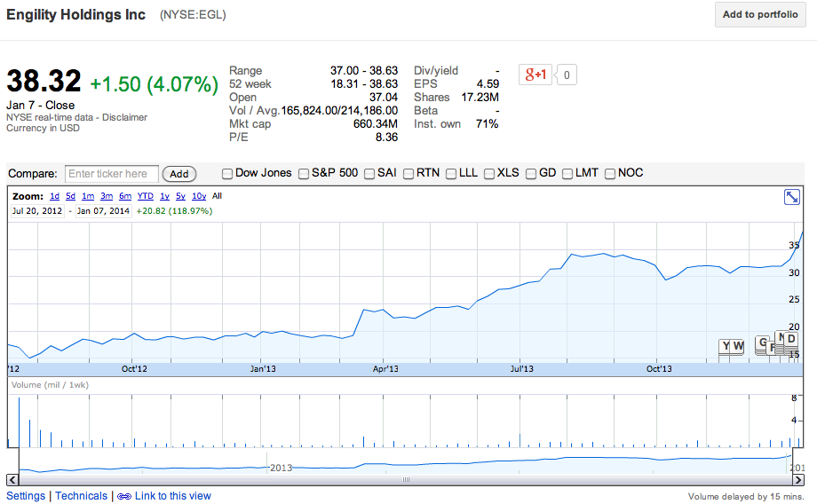
Task: Click the Enter ticker here field
Action: (112, 174)
